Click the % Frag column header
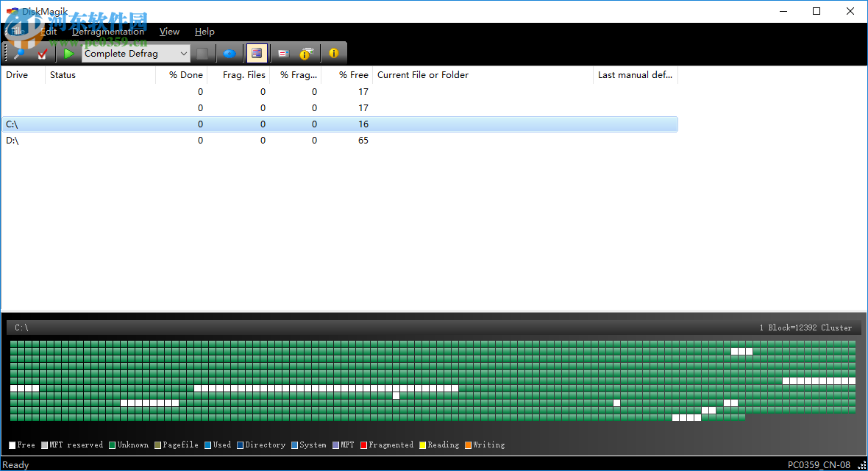Viewport: 868px width, 471px height. click(297, 74)
